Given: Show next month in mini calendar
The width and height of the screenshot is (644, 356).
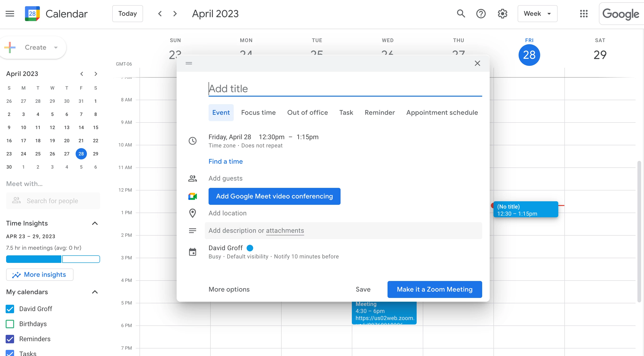Looking at the screenshot, I should [96, 74].
